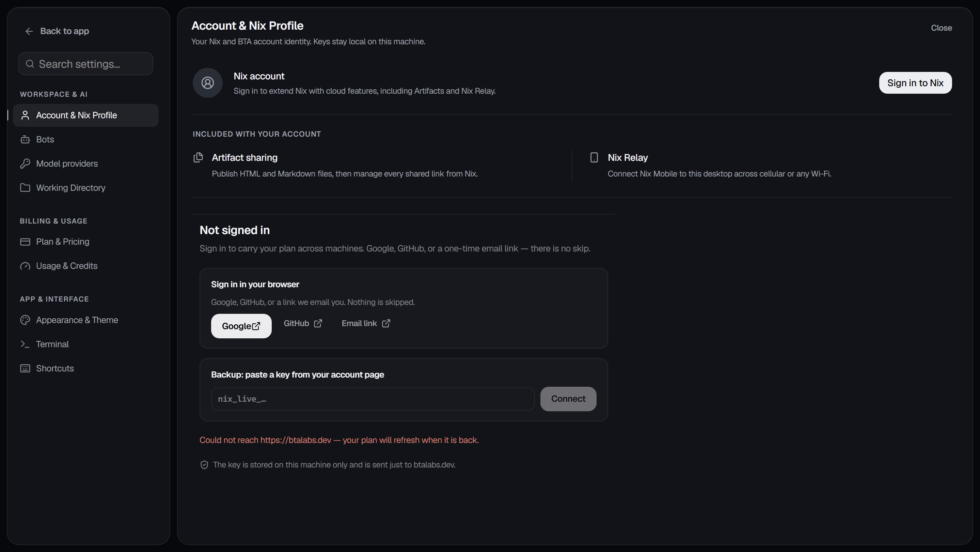Open the GitHub sign-in link
980x552 pixels.
point(303,324)
